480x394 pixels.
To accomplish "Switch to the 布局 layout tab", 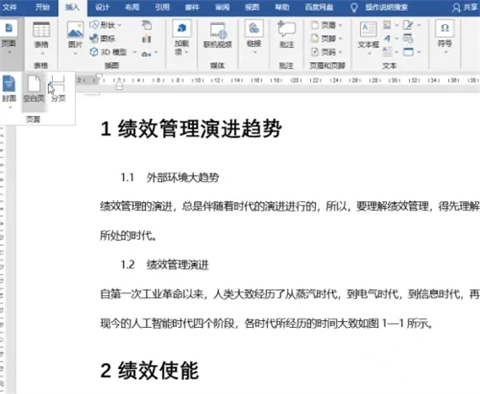I will (132, 7).
